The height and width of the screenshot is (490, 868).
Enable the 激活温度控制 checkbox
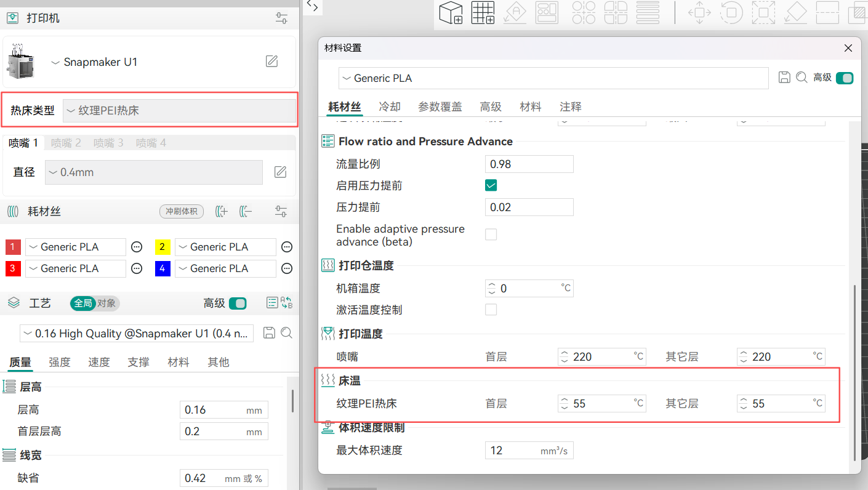tap(491, 310)
